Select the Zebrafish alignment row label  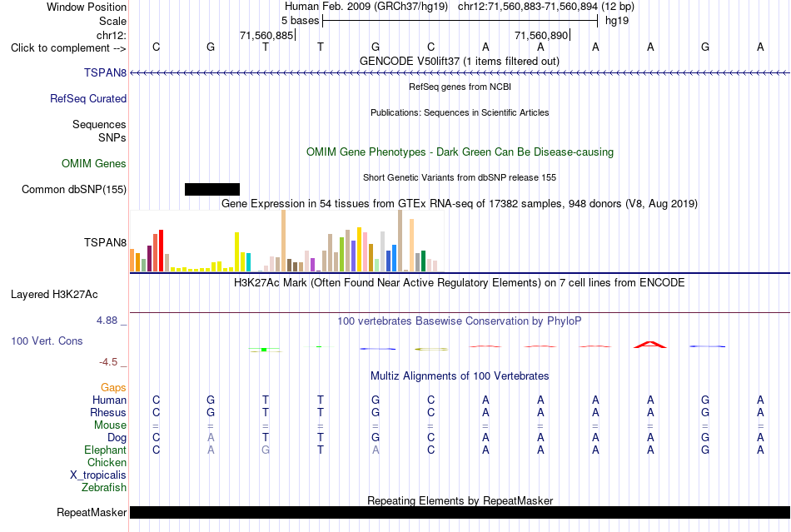point(104,488)
